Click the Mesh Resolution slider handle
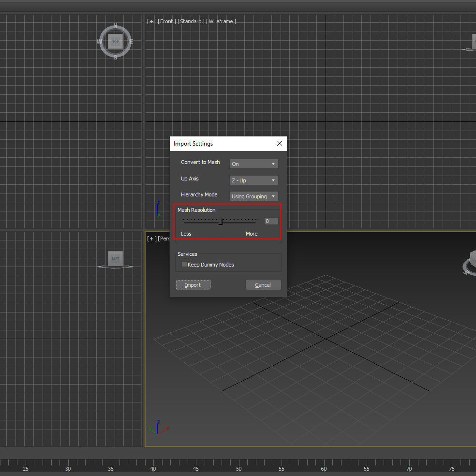The height and width of the screenshot is (476, 476). click(x=221, y=222)
